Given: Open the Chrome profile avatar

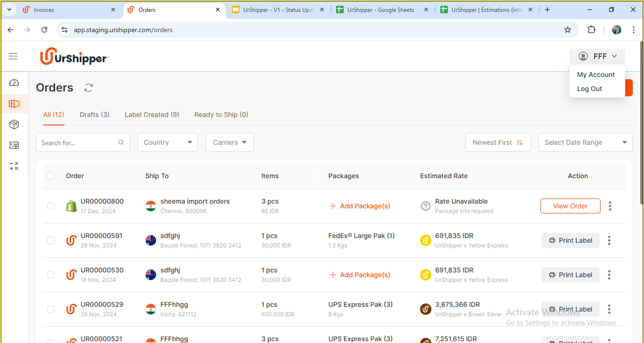Looking at the screenshot, I should click(x=616, y=30).
